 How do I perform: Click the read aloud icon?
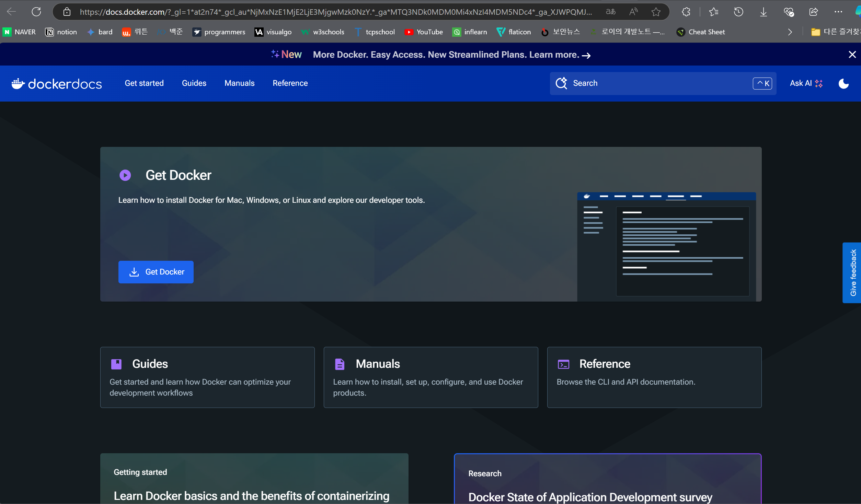633,12
